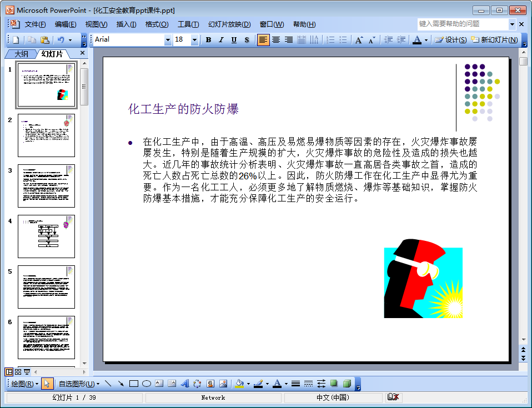Image resolution: width=532 pixels, height=408 pixels.
Task: Select the Oval shape tool
Action: pyautogui.click(x=147, y=384)
